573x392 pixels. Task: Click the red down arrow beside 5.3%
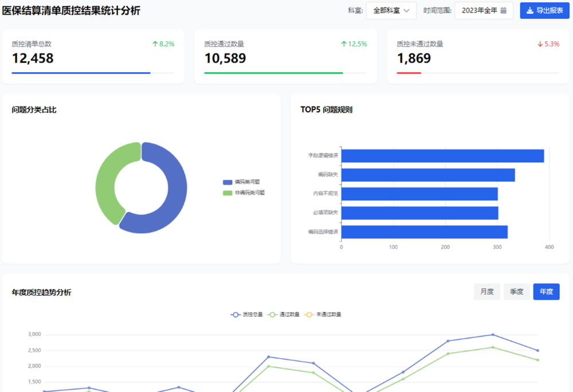(540, 44)
